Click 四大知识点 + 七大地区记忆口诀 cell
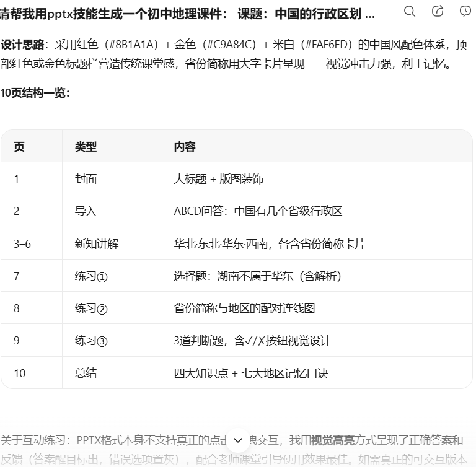This screenshot has width=476, height=467. 317,373
